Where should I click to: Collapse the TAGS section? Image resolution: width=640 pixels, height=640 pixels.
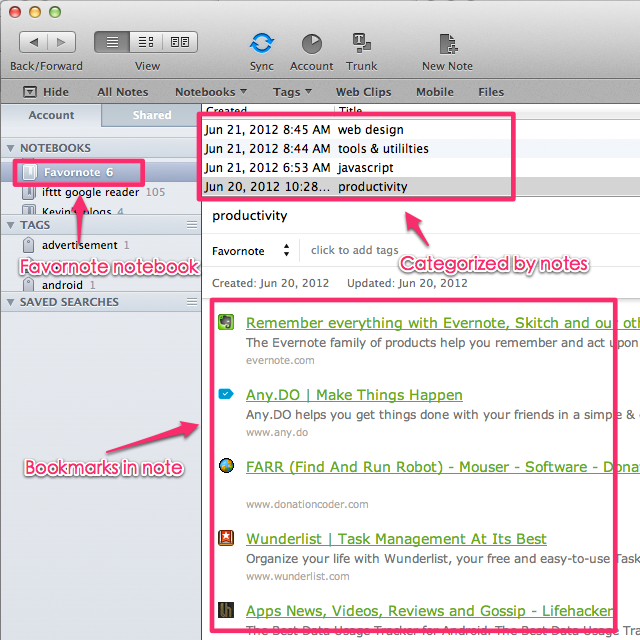coord(11,225)
